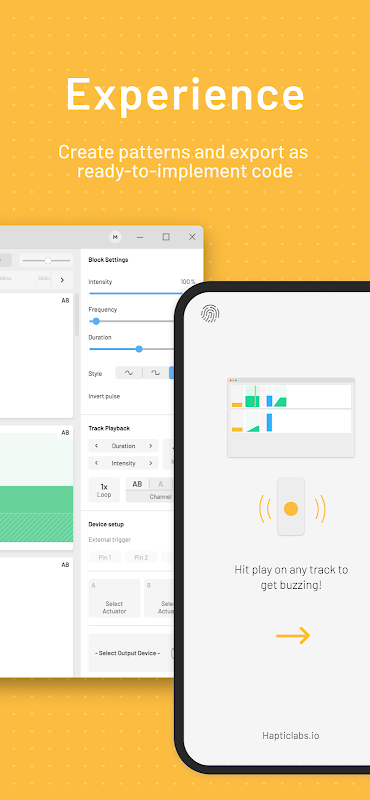Toggle external trigger Pin 1

[x=105, y=557]
